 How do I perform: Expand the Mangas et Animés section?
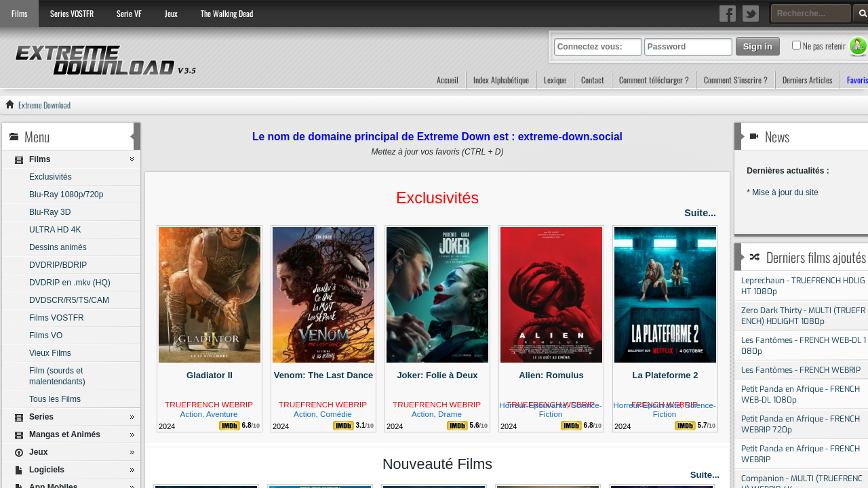tap(132, 434)
